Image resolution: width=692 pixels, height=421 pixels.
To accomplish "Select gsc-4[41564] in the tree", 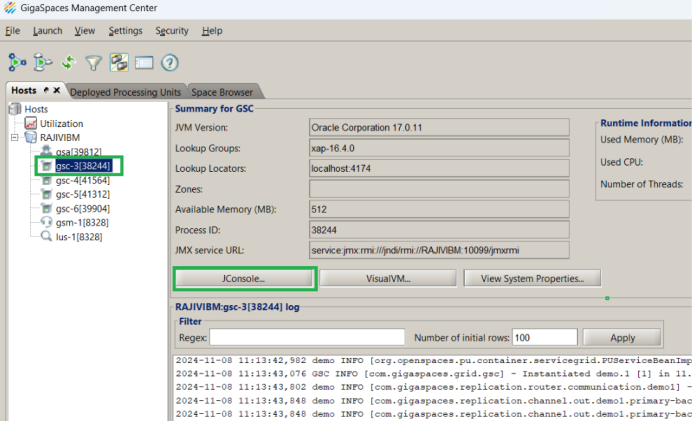I will (x=83, y=180).
